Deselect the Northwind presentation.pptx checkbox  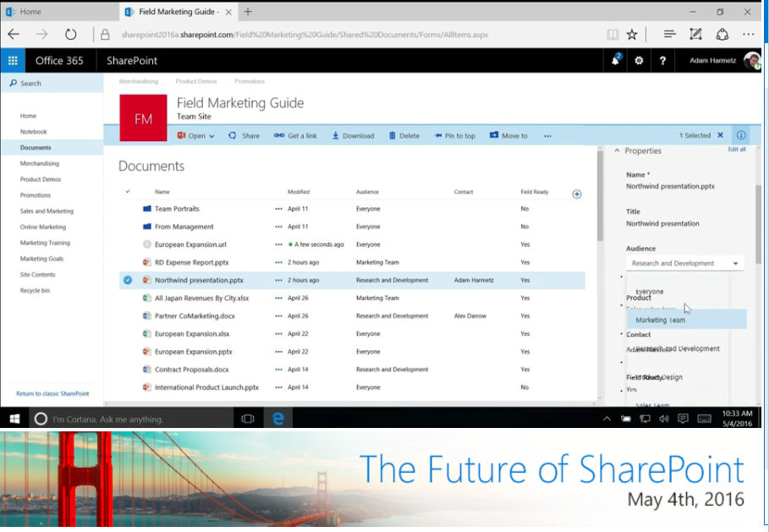pos(127,280)
